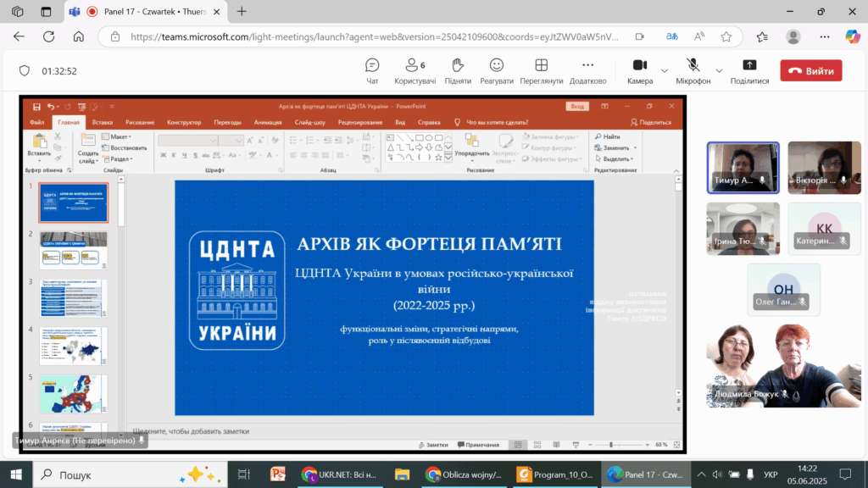Screen dimensions: 868x488
Task: Show the participants list (Користувачі)
Action: point(415,71)
